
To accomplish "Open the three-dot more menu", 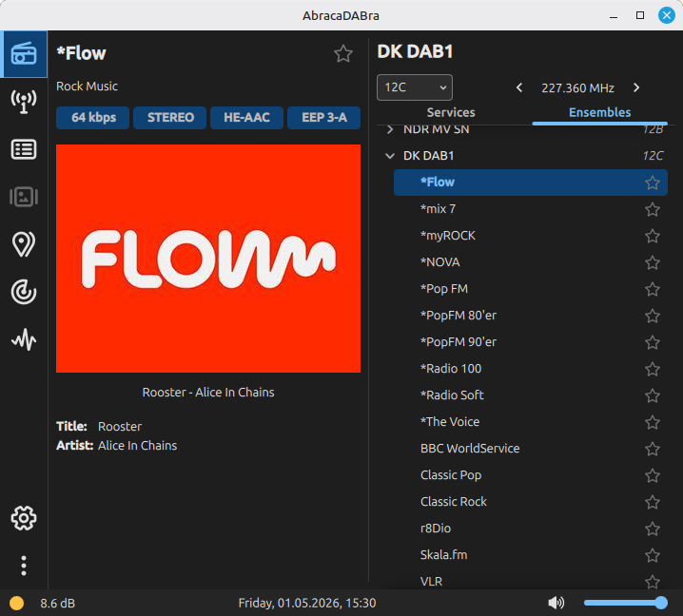I will click(x=24, y=566).
